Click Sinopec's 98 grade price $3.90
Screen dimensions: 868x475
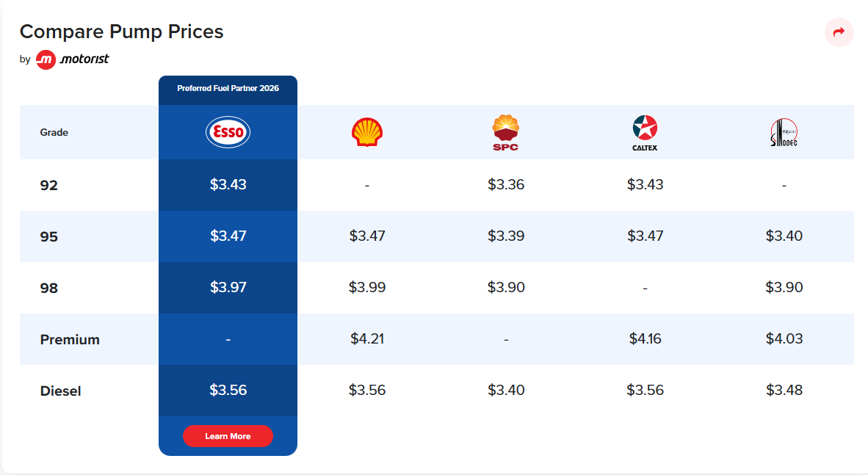click(784, 287)
